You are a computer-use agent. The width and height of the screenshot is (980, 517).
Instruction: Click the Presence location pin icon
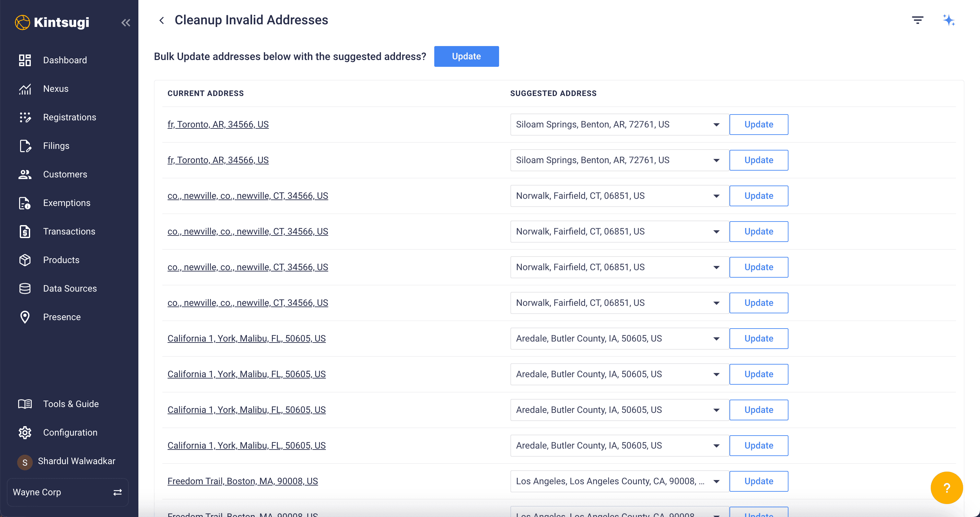pyautogui.click(x=25, y=317)
